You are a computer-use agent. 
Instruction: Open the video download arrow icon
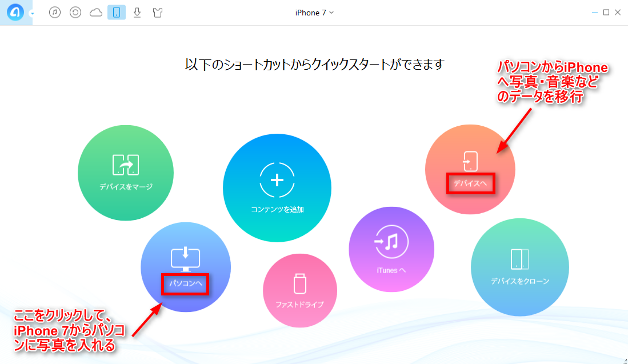137,13
